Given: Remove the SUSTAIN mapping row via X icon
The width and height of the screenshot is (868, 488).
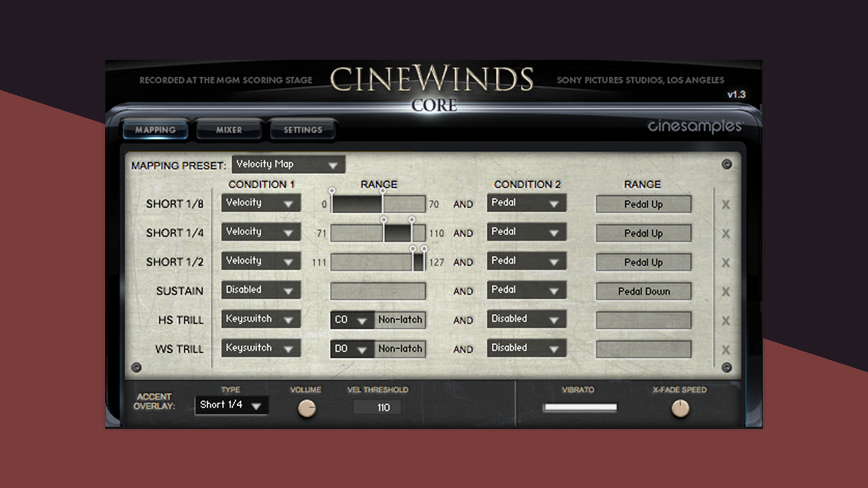Looking at the screenshot, I should (x=726, y=291).
